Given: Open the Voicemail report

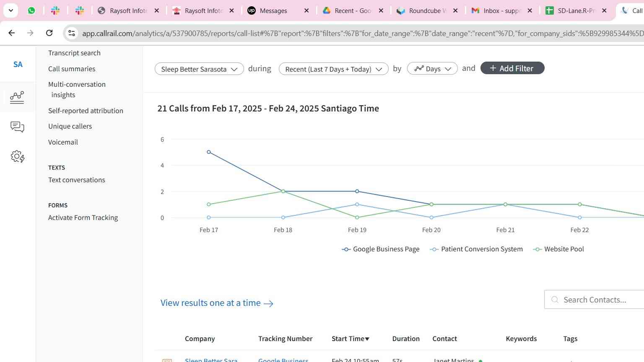Looking at the screenshot, I should pos(63,142).
